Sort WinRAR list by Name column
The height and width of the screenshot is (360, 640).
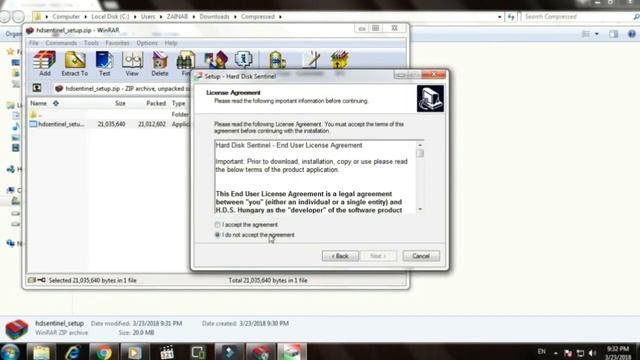(x=38, y=103)
